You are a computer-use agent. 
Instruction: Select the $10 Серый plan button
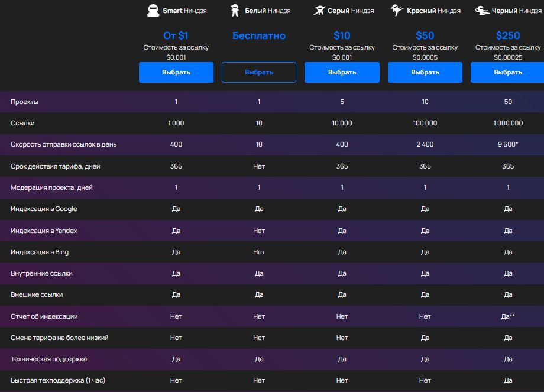tap(342, 72)
